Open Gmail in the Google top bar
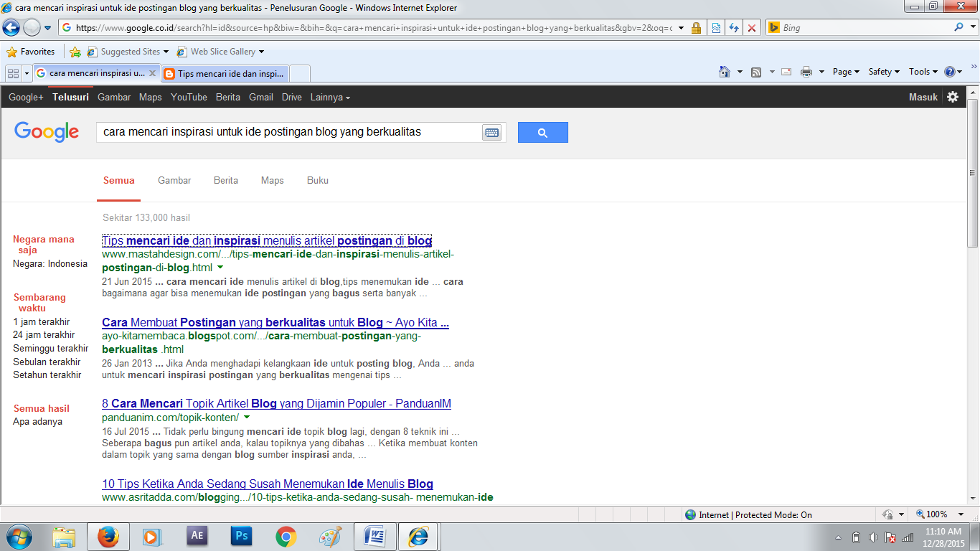This screenshot has width=980, height=551. (x=261, y=97)
